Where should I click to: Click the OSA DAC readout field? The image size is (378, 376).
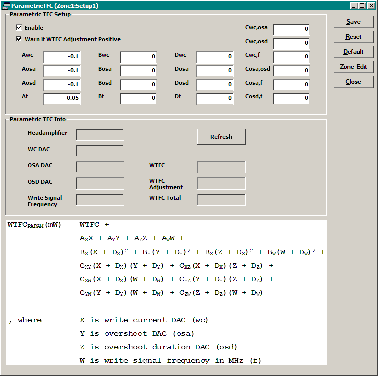point(100,167)
